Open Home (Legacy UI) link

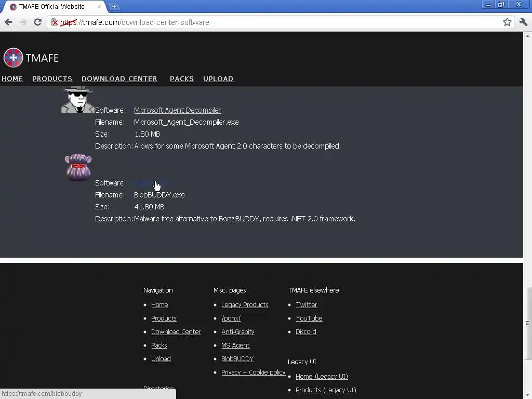point(322,377)
